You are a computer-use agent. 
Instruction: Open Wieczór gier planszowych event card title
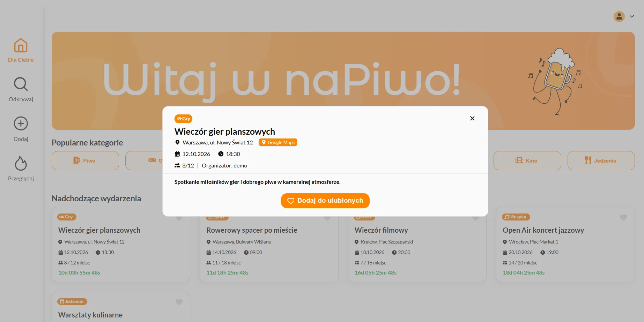pyautogui.click(x=99, y=230)
